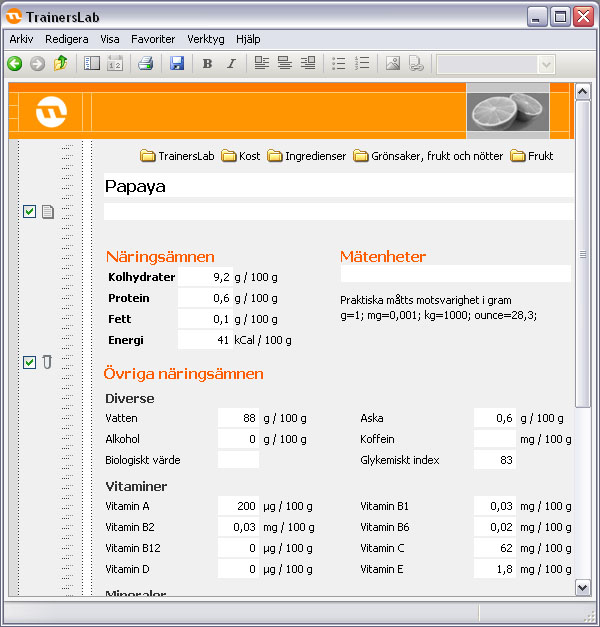
Task: Click the scrollbar down arrow
Action: 583,588
